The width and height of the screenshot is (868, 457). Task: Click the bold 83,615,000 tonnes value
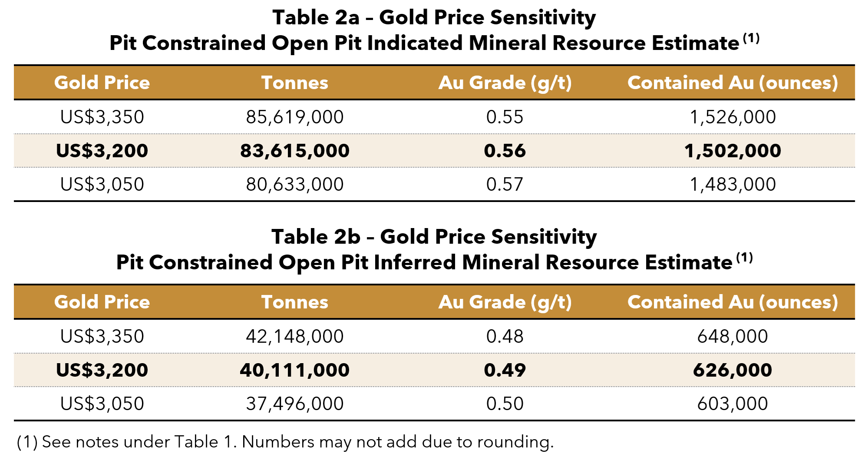295,151
